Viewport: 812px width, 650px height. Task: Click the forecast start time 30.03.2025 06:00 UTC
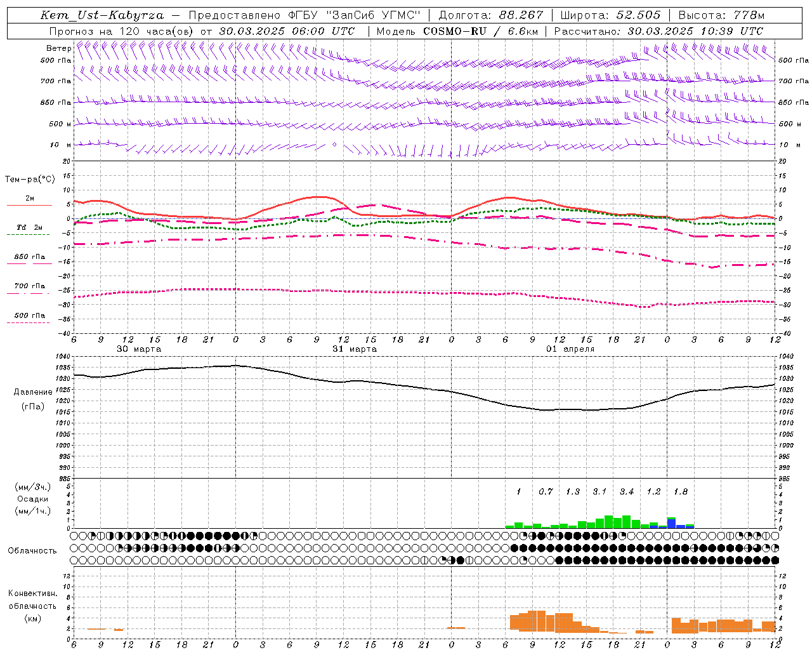click(x=287, y=31)
